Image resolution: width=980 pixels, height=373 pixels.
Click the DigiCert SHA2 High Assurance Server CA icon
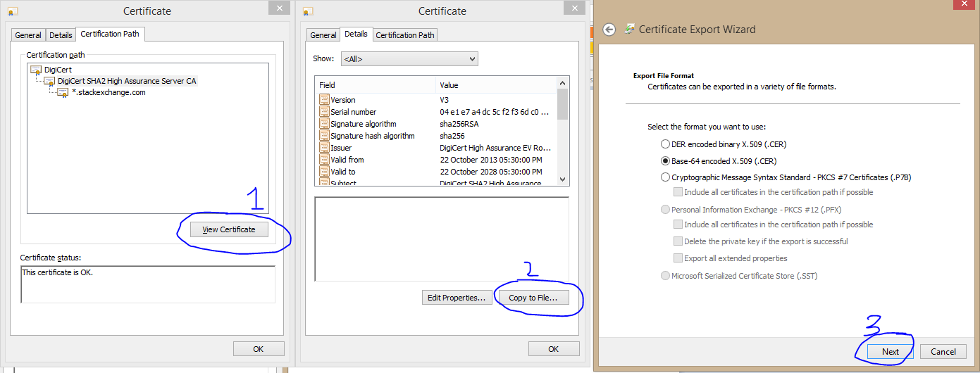click(x=49, y=81)
